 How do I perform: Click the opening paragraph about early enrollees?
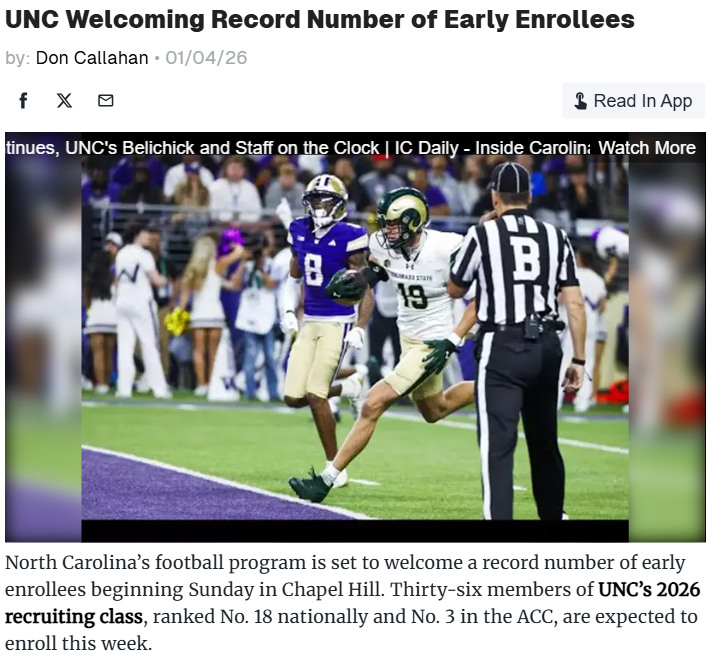(x=352, y=603)
